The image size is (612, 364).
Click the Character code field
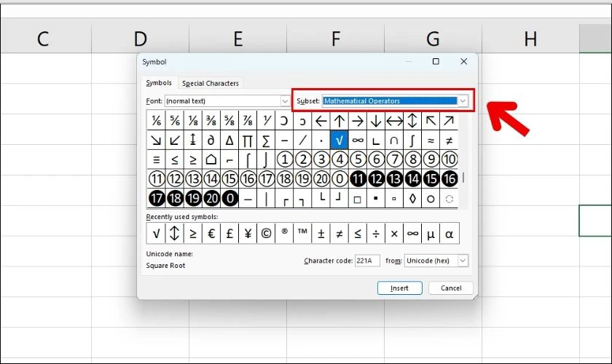[x=367, y=260]
